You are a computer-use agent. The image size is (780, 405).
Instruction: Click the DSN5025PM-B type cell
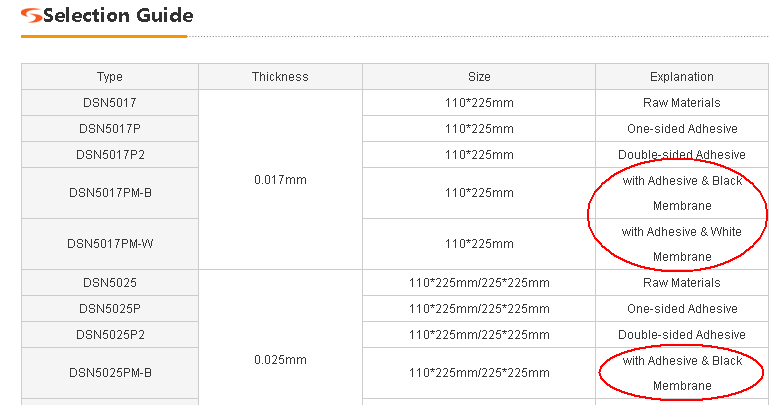(x=110, y=373)
